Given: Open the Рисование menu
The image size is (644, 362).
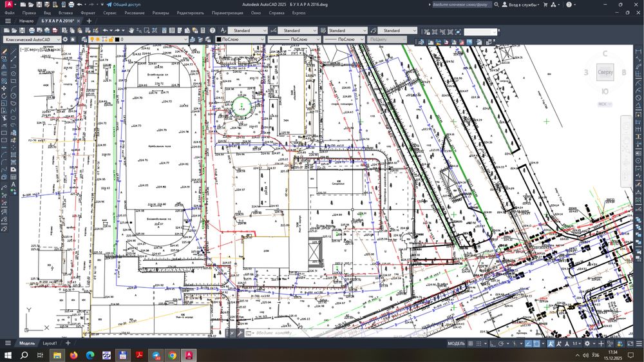Looking at the screenshot, I should pyautogui.click(x=135, y=13).
